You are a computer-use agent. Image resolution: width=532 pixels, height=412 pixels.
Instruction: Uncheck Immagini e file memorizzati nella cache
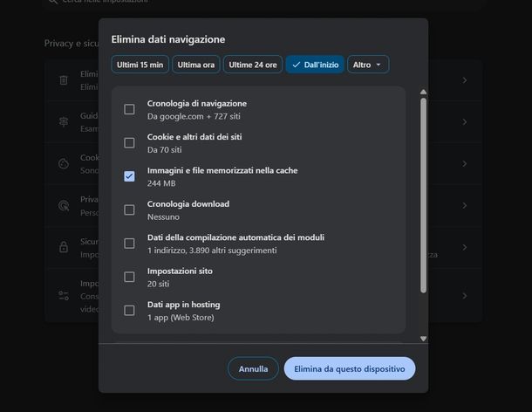coord(129,176)
